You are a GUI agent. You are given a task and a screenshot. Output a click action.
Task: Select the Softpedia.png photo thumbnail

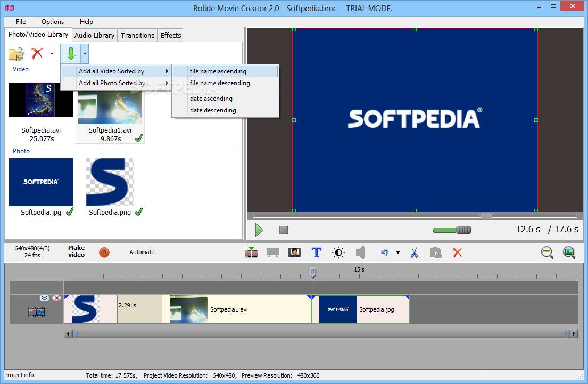click(x=110, y=182)
